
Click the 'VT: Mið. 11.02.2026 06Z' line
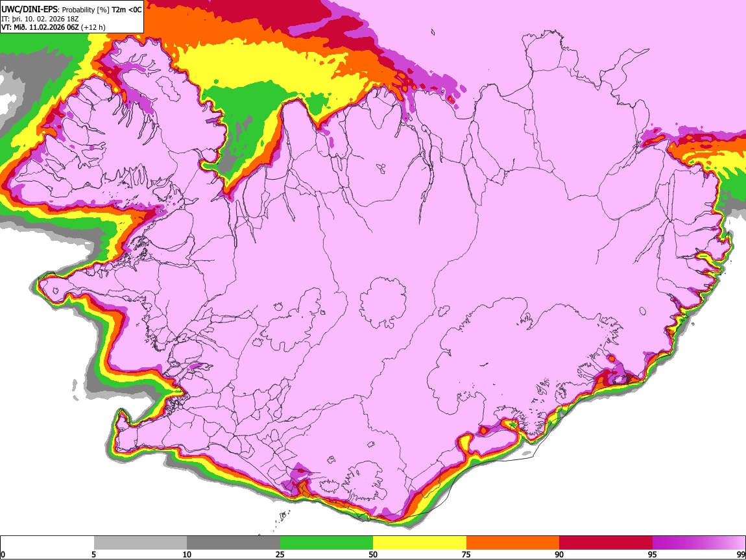click(x=40, y=27)
